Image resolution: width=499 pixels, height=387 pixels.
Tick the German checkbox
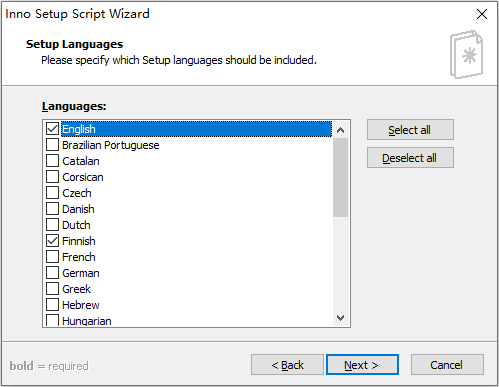(x=52, y=273)
